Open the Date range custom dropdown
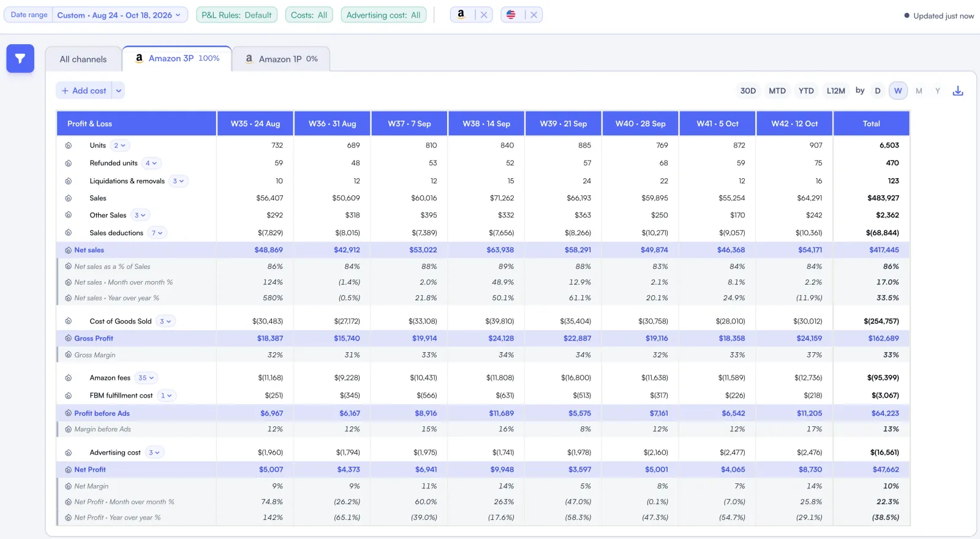 click(119, 15)
